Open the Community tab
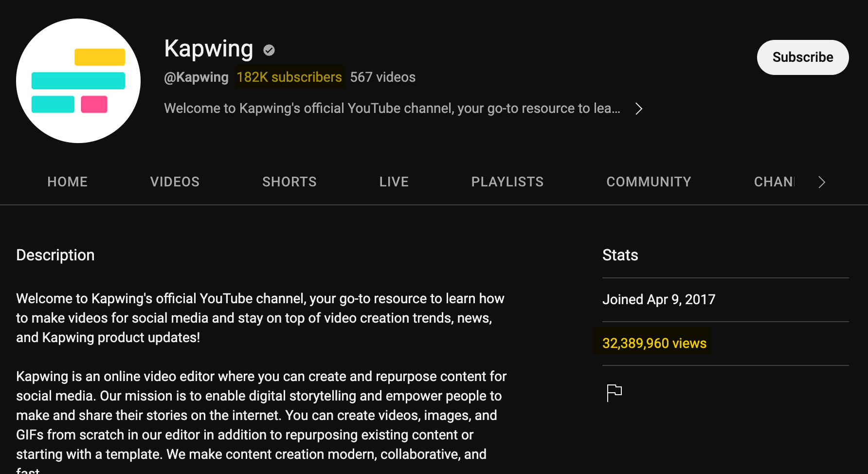Screen dimensions: 868x474 click(649, 182)
